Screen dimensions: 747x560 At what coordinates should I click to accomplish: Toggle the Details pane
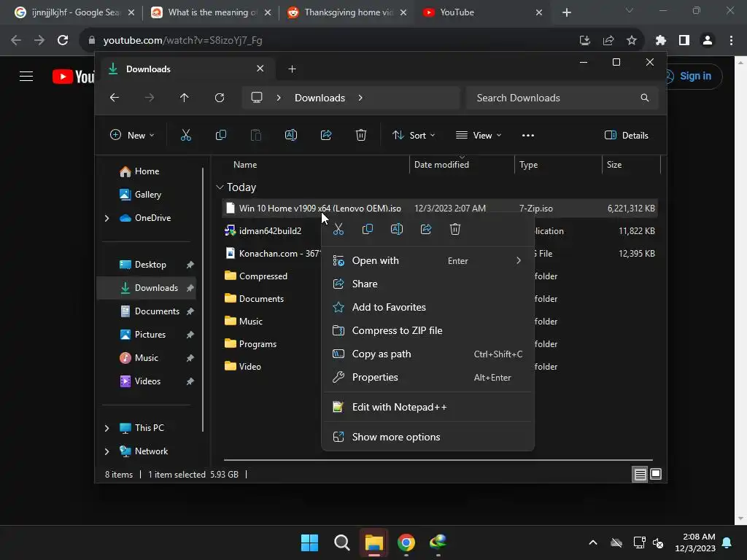(627, 136)
